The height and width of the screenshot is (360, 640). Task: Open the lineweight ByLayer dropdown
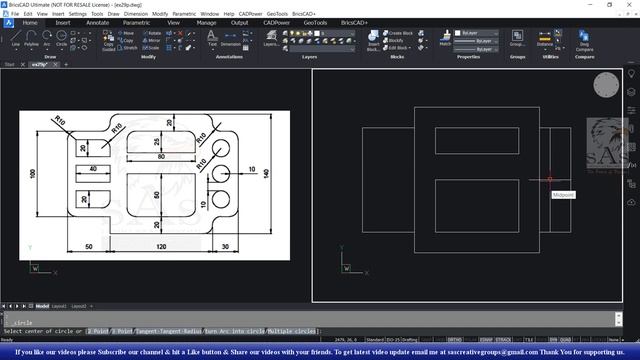click(476, 41)
